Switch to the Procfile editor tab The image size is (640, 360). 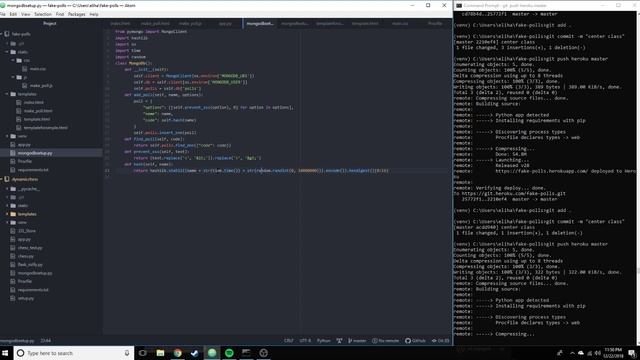click(435, 24)
